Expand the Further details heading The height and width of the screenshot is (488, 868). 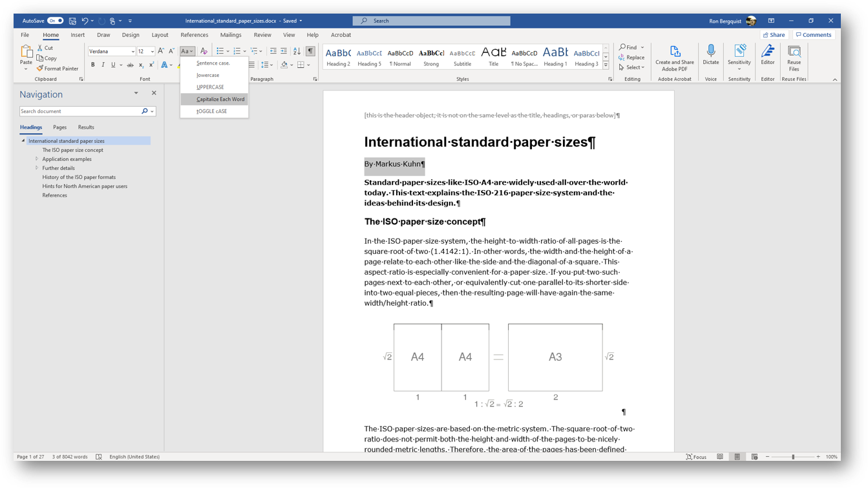click(37, 168)
